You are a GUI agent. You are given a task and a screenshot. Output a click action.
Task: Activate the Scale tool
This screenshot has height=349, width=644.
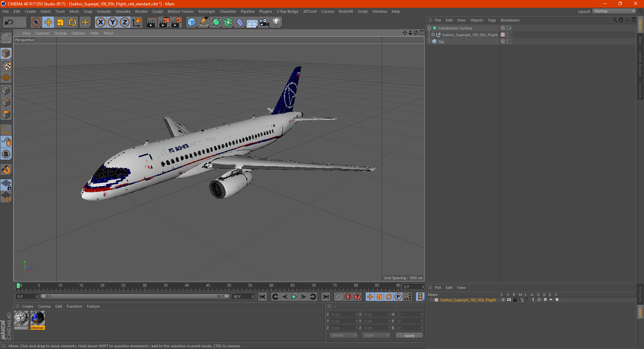60,22
